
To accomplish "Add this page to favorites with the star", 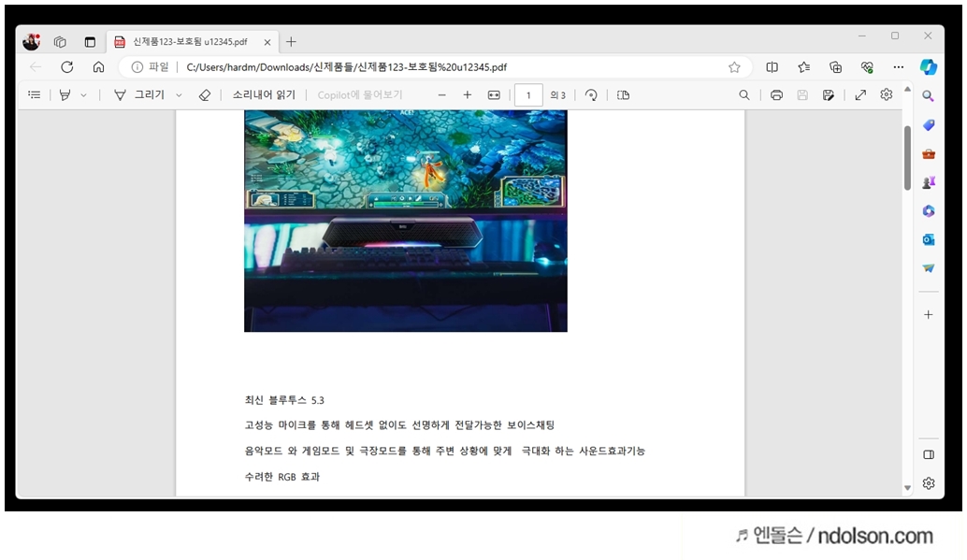I will [x=734, y=67].
